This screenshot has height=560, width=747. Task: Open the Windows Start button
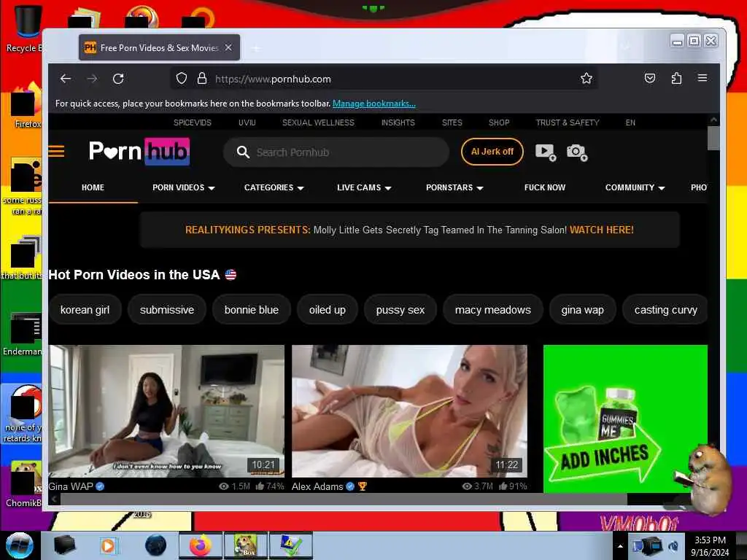click(x=19, y=545)
